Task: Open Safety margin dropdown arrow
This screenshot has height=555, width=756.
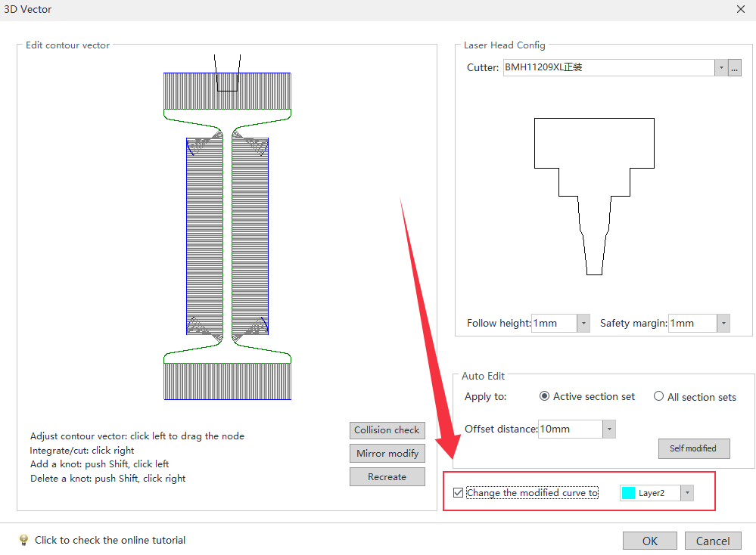Action: point(723,324)
